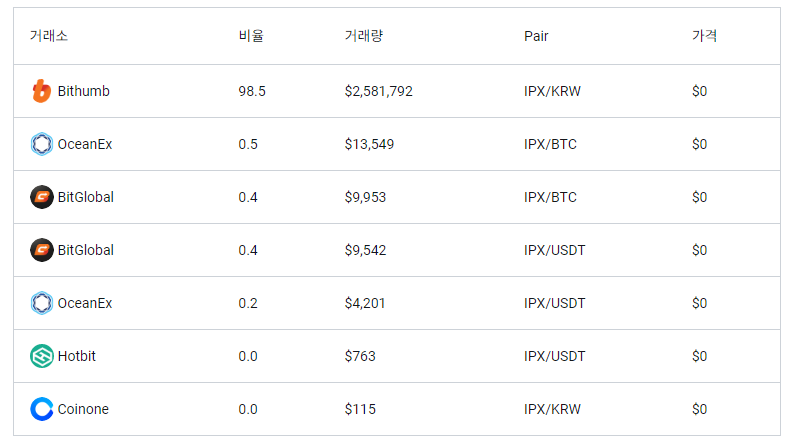
Task: Click the $4,201 volume cell
Action: [365, 303]
